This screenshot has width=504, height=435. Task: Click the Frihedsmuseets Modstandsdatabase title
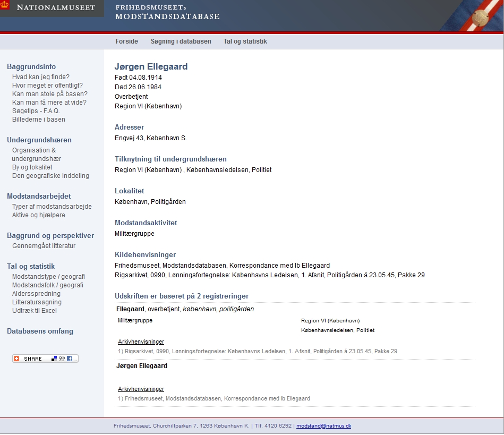tap(167, 12)
